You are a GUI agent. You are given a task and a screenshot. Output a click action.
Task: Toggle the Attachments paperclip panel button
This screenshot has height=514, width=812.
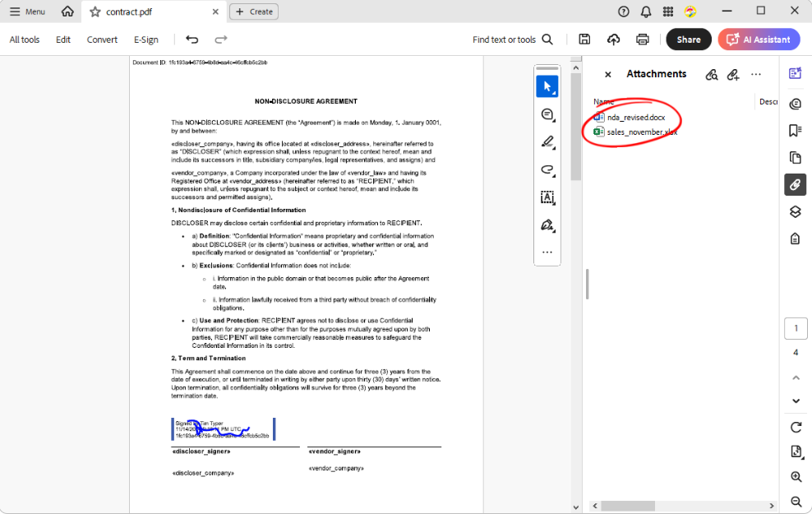tap(796, 184)
